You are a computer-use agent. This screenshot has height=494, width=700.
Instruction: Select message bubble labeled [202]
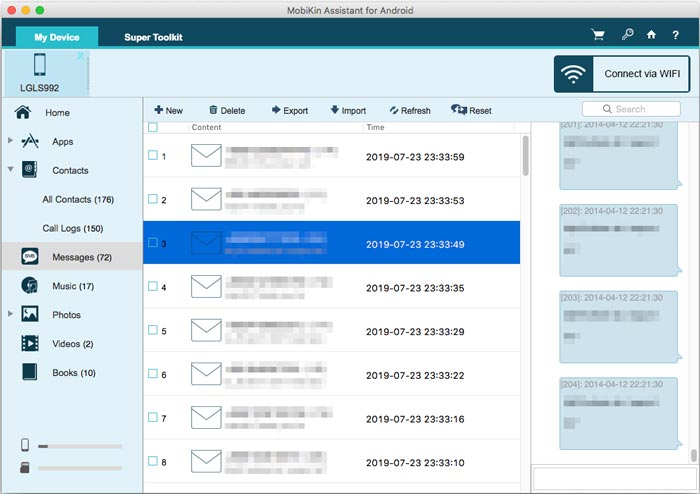[x=619, y=240]
